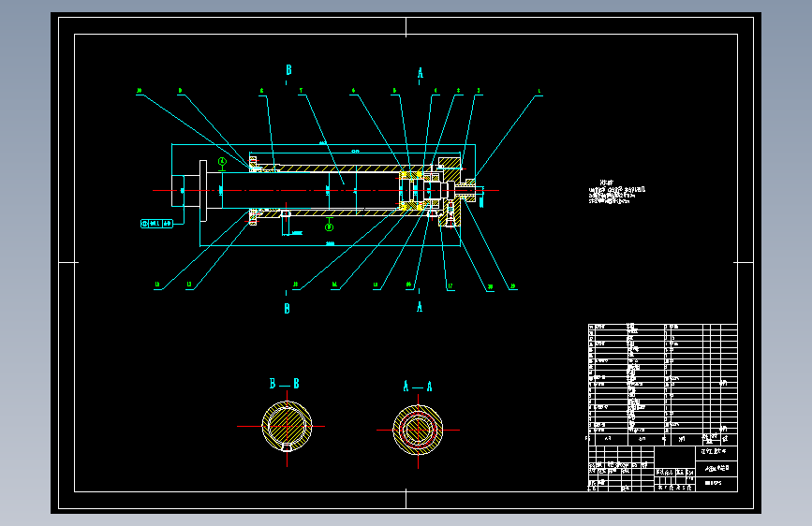This screenshot has width=812, height=526.
Task: Select the bottom-right part balloon 19
Action: (512, 285)
